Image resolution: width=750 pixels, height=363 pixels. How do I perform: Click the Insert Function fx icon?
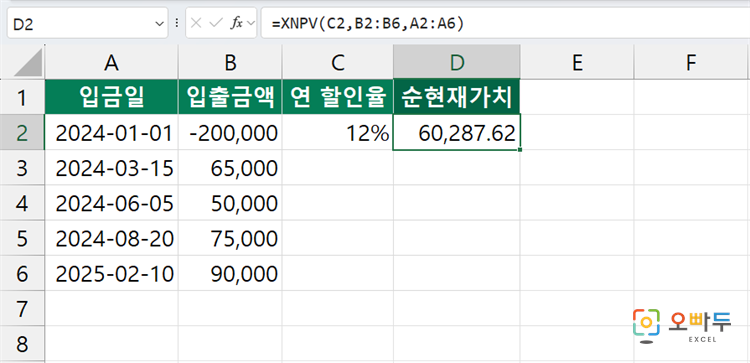pos(236,23)
